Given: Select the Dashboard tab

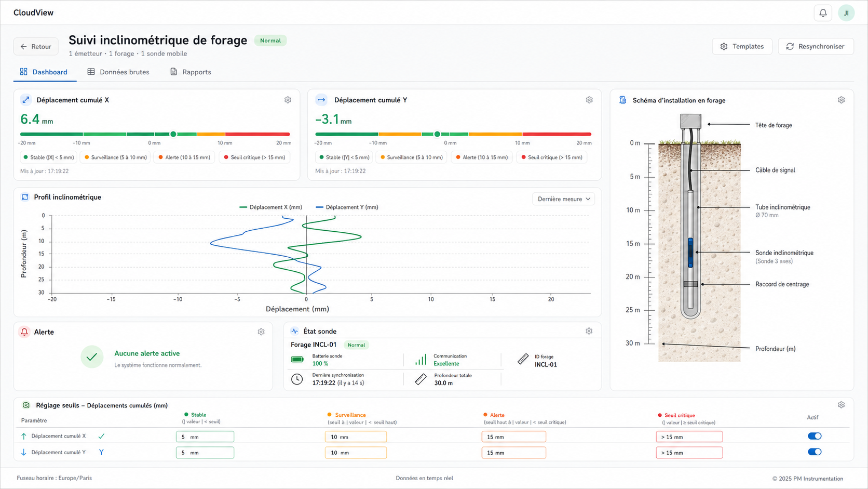Looking at the screenshot, I should [44, 72].
